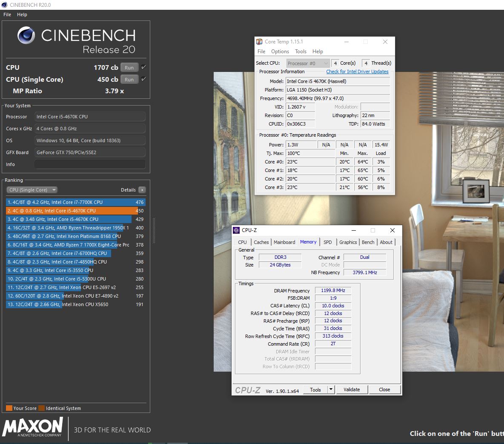Image resolution: width=504 pixels, height=444 pixels.
Task: Select ranking row Intel Xeon CPU E7-4890 v2
Action: tap(75, 296)
